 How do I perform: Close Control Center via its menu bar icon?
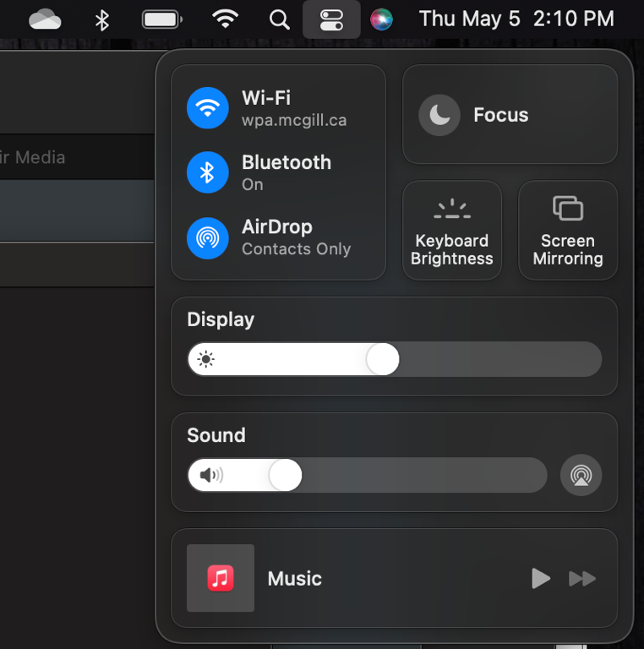coord(331,20)
